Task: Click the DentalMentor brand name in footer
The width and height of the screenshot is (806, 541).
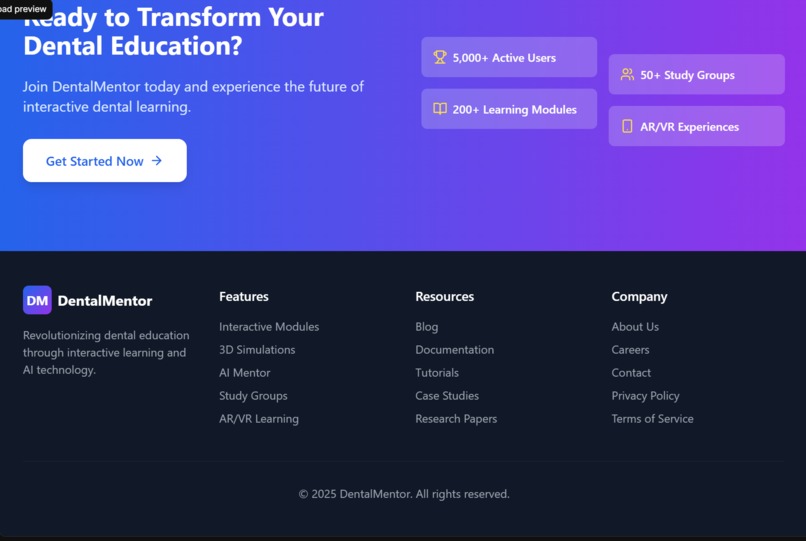Action: (105, 301)
